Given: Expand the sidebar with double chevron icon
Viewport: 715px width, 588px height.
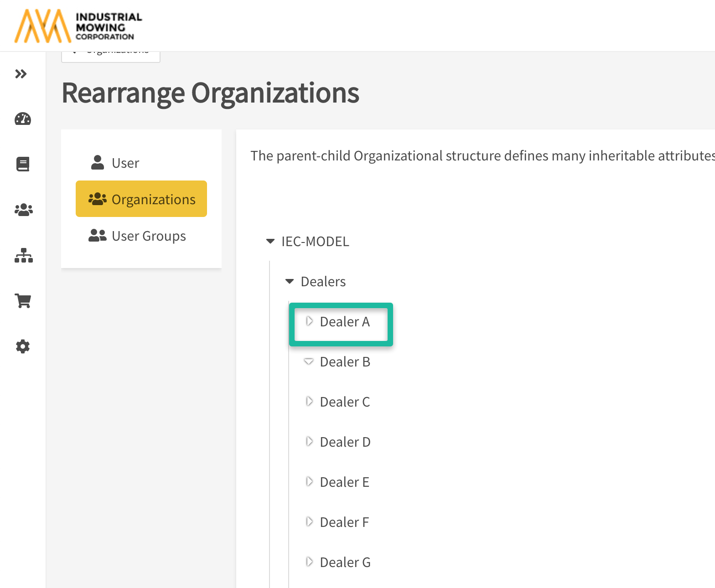Looking at the screenshot, I should click(21, 74).
